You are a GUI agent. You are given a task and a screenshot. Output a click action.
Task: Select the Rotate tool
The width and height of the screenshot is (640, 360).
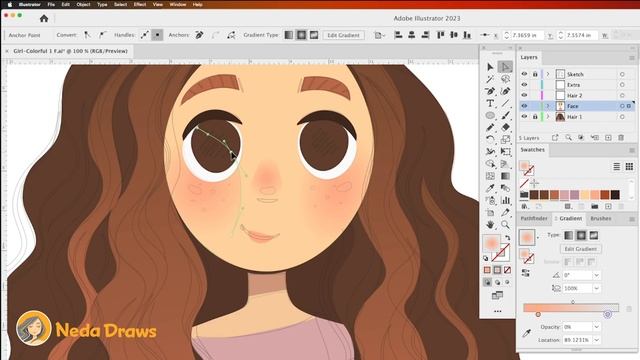coord(490,140)
